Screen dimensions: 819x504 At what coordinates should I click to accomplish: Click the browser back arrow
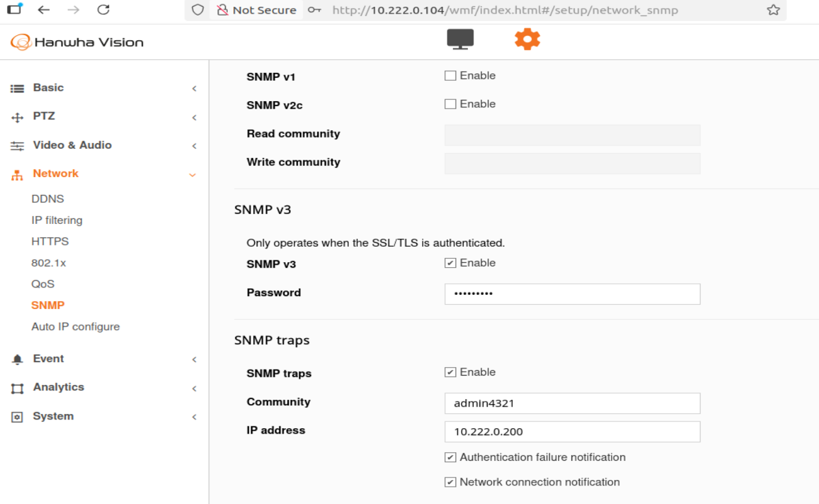44,10
